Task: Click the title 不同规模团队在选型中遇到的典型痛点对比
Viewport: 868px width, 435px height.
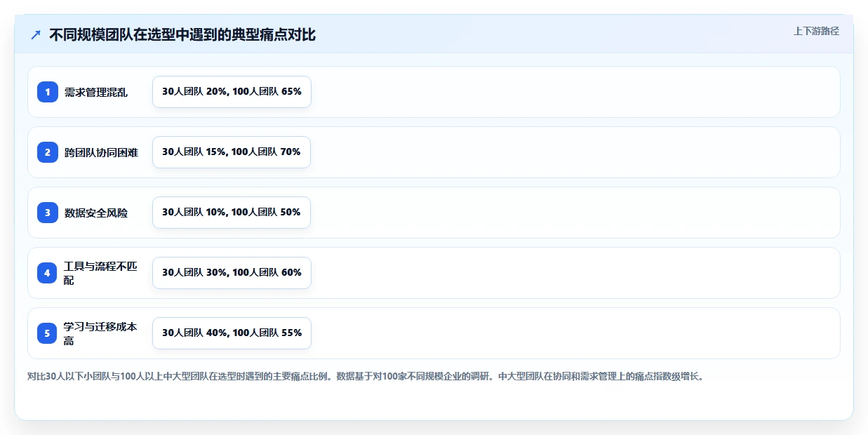Action: point(182,35)
